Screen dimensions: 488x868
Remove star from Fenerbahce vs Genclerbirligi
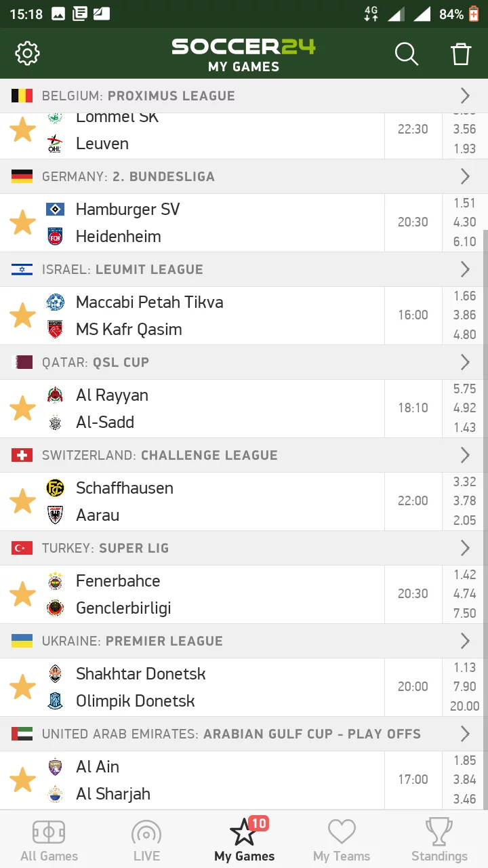tap(22, 594)
